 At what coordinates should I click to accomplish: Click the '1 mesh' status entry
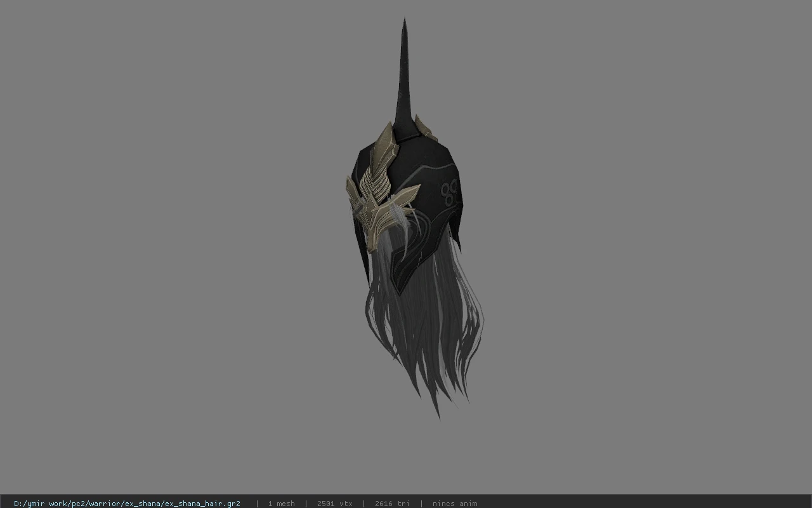[281, 504]
